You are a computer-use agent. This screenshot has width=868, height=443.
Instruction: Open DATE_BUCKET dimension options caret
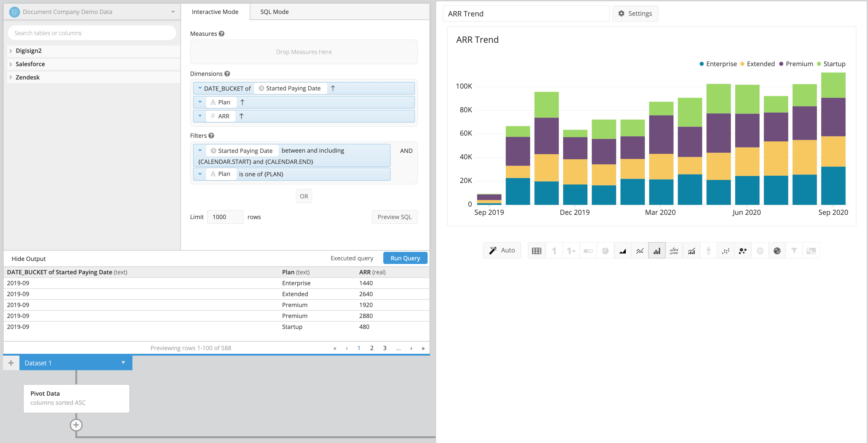point(200,88)
